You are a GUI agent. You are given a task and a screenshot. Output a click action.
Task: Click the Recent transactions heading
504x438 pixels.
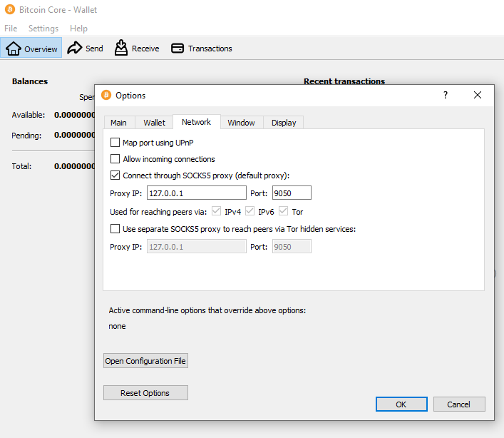tap(344, 81)
